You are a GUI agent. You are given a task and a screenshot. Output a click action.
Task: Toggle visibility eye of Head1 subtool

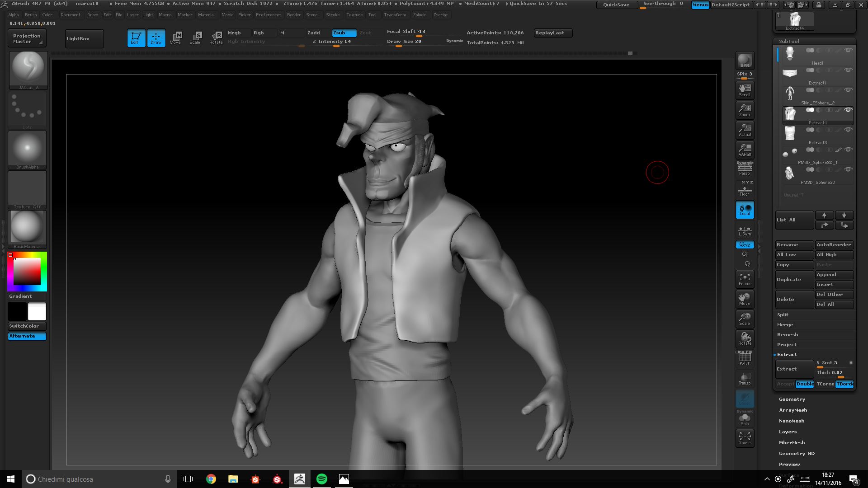point(849,50)
